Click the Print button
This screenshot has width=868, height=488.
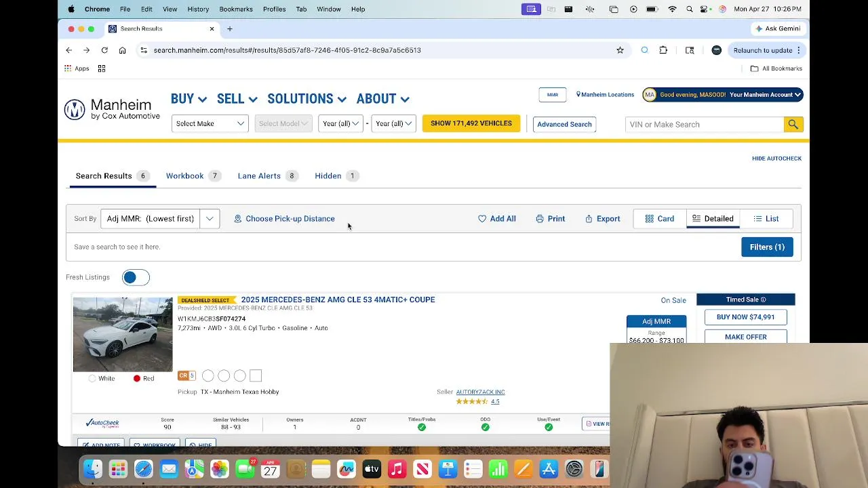point(550,219)
